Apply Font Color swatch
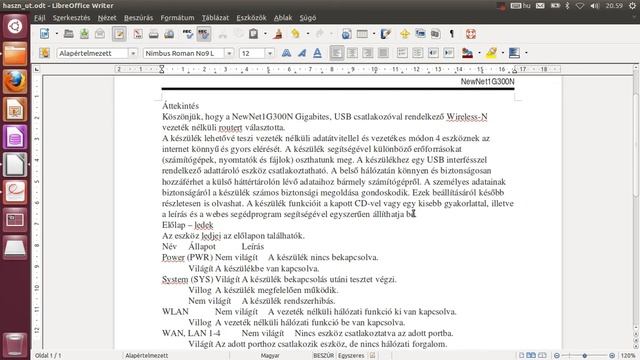 [468, 53]
